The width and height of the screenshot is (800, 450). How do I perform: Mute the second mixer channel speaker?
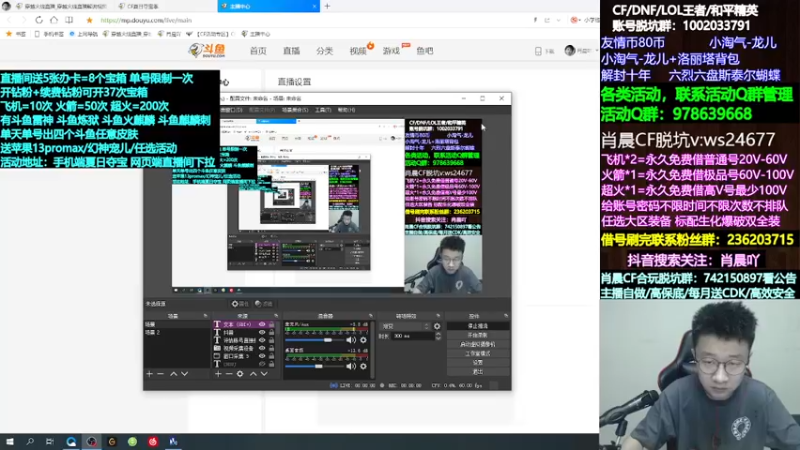[351, 366]
